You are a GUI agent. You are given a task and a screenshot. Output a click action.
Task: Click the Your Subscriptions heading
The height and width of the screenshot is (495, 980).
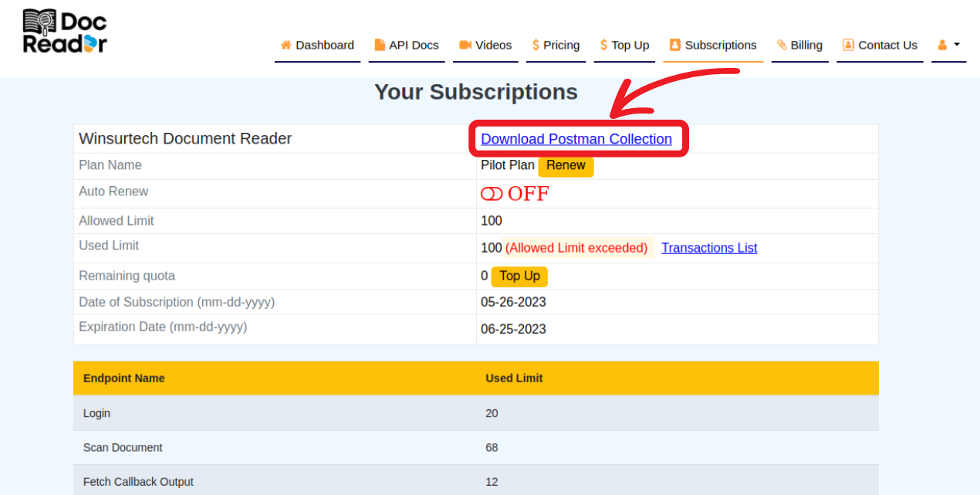pyautogui.click(x=476, y=92)
